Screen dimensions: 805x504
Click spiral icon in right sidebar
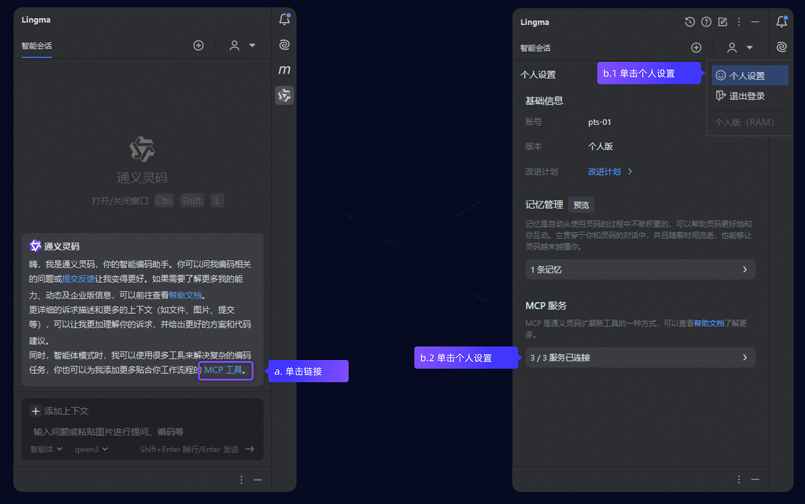[x=781, y=47]
